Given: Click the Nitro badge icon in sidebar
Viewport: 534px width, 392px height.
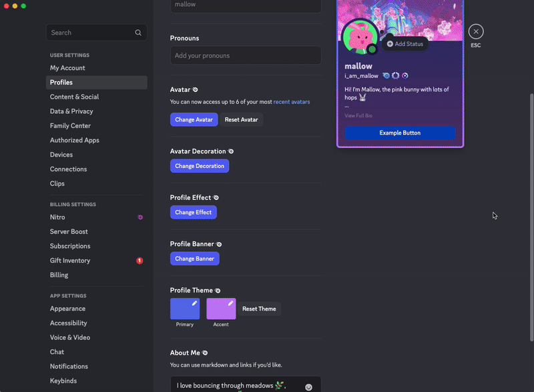Looking at the screenshot, I should 140,217.
